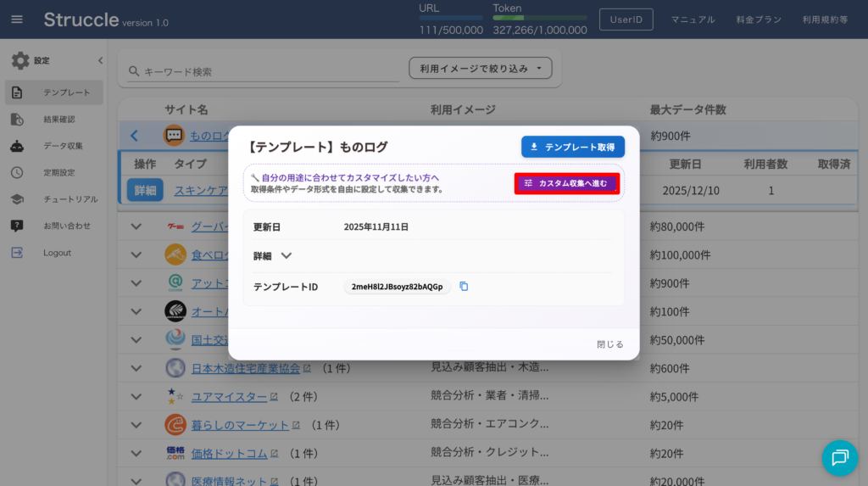This screenshot has width=868, height=486.
Task: Expand the 暮らしのマーケット row
Action: tap(136, 425)
